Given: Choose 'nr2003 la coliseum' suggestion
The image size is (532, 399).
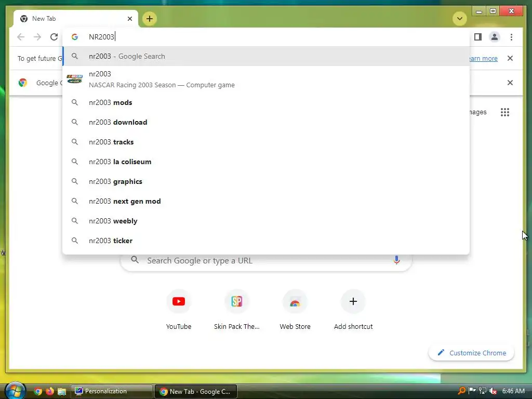Looking at the screenshot, I should pos(267,162).
